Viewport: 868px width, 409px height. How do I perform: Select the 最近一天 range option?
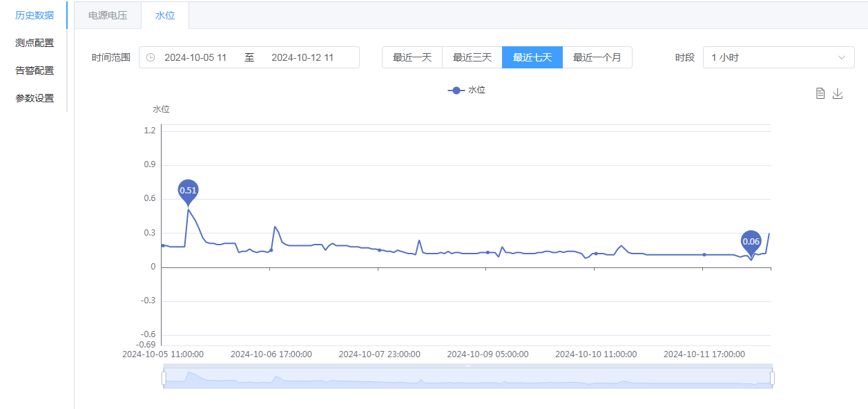pyautogui.click(x=412, y=57)
